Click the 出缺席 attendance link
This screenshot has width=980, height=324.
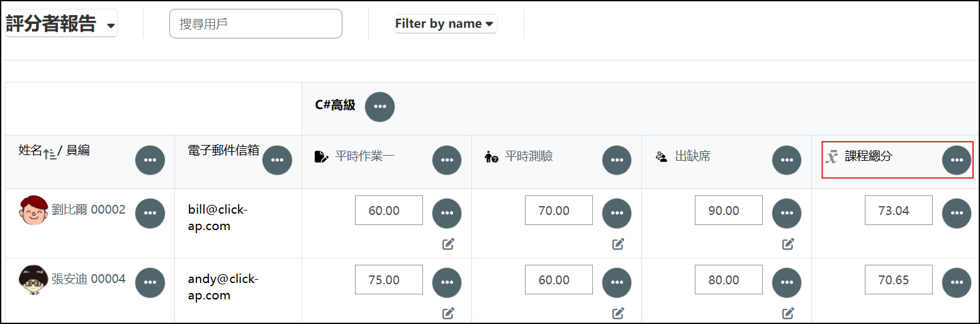(692, 156)
